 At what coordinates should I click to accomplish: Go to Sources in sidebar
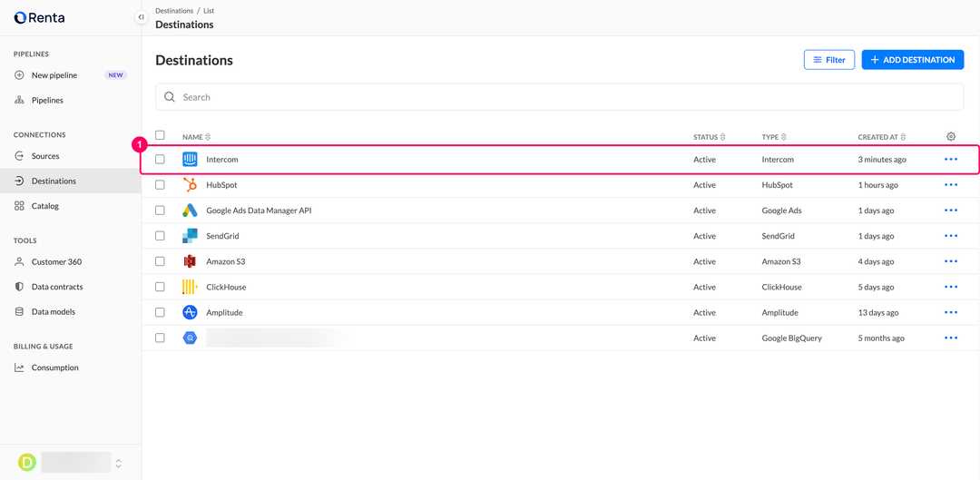70,156
